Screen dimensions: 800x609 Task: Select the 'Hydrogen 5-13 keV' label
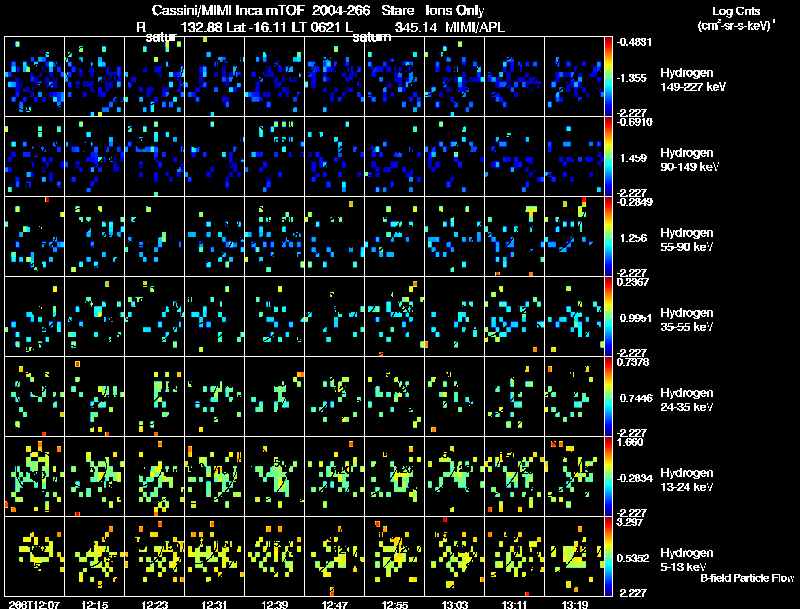687,560
